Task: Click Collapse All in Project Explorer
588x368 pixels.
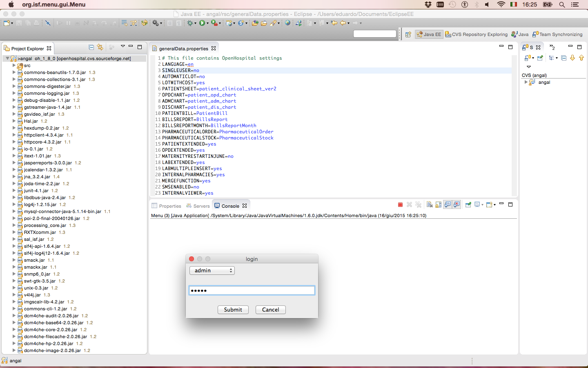Action: (91, 47)
